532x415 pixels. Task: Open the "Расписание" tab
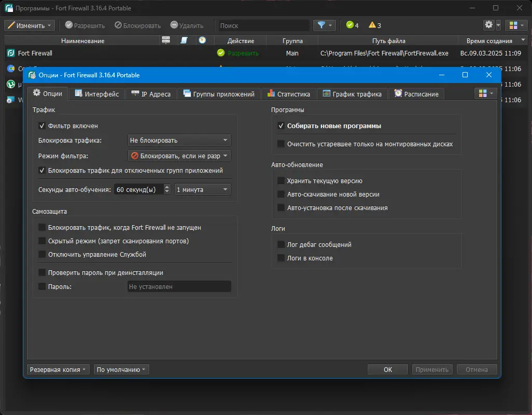[416, 94]
